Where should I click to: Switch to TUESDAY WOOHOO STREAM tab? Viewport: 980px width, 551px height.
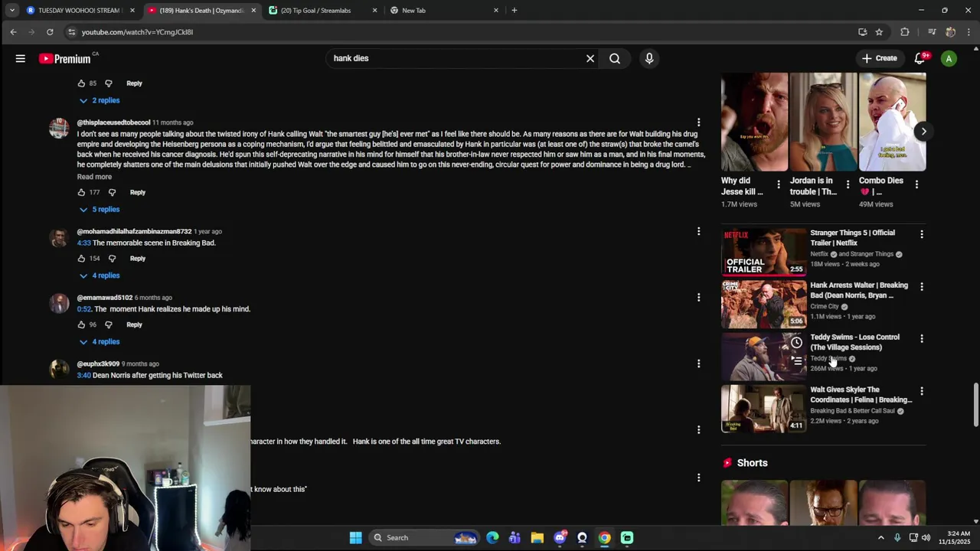79,11
